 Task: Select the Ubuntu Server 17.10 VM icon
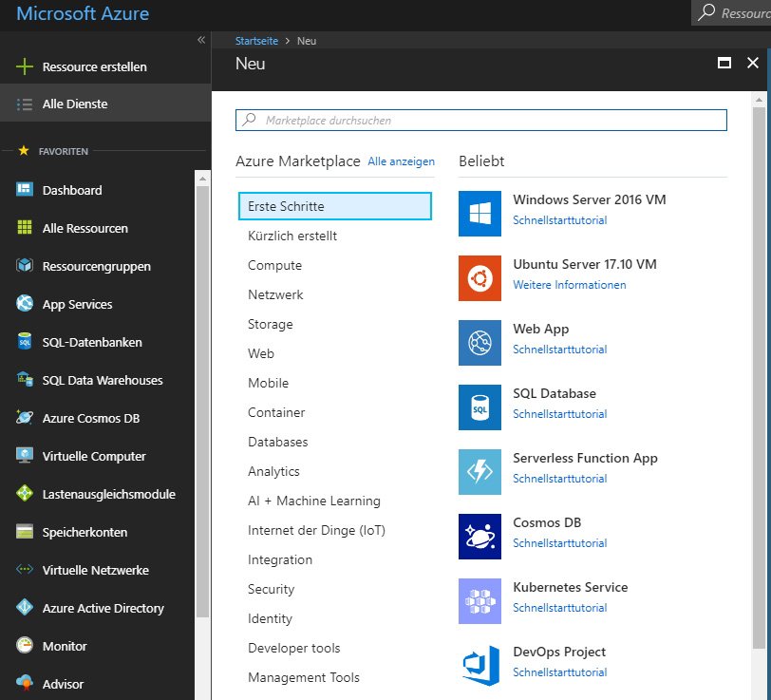click(x=480, y=278)
